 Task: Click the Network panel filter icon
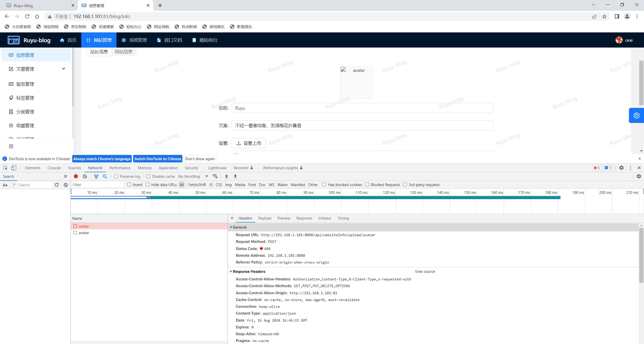point(95,176)
